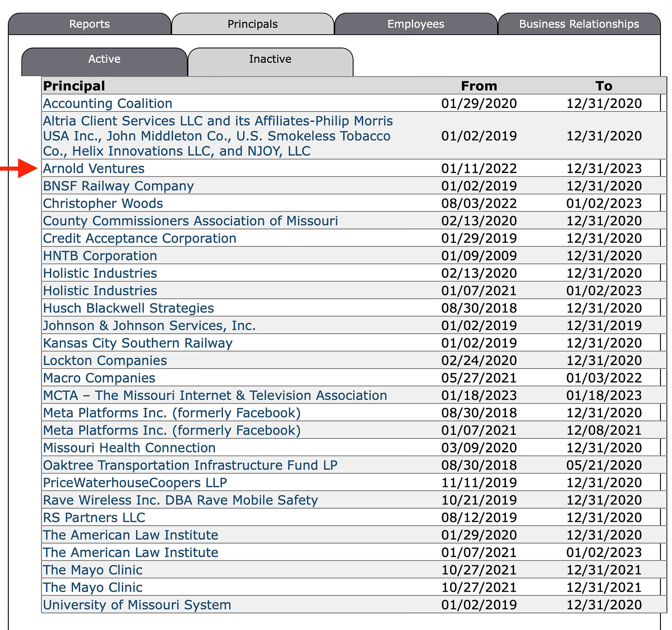
Task: Open American Law Institute dated 01/07/2021
Action: [131, 553]
